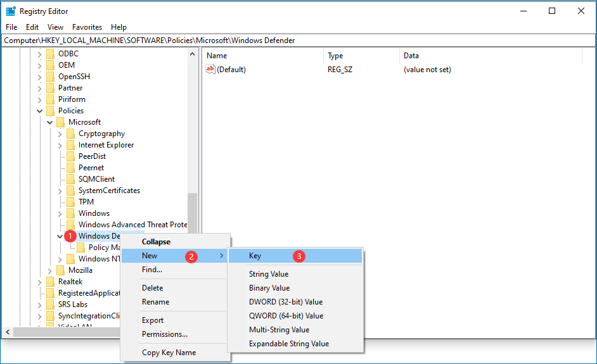597x364 pixels.
Task: Click the TPM folder icon
Action: [70, 202]
